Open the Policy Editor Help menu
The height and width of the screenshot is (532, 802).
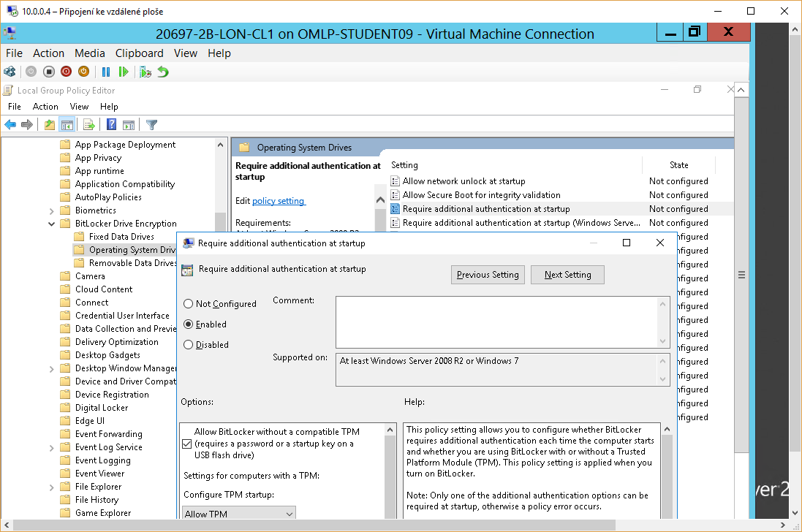tap(109, 106)
